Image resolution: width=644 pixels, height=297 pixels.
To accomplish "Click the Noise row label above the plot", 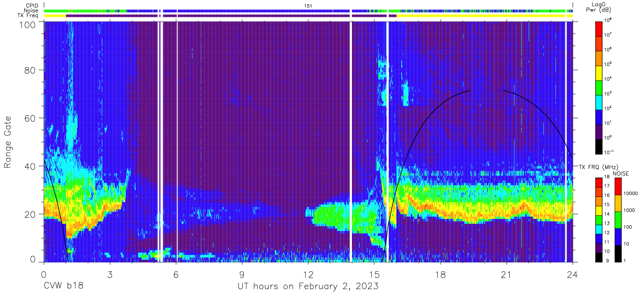I will [x=31, y=10].
